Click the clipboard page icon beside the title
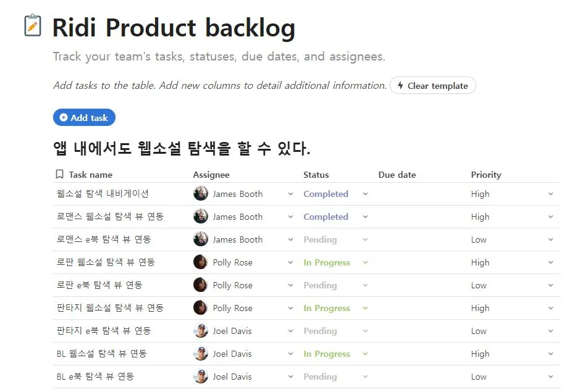The width and height of the screenshot is (580, 392). click(33, 25)
